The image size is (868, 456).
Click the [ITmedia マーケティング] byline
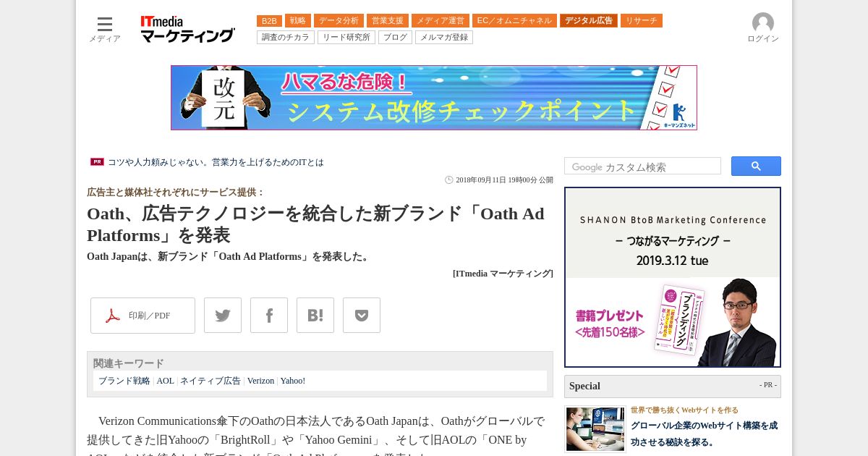503,274
